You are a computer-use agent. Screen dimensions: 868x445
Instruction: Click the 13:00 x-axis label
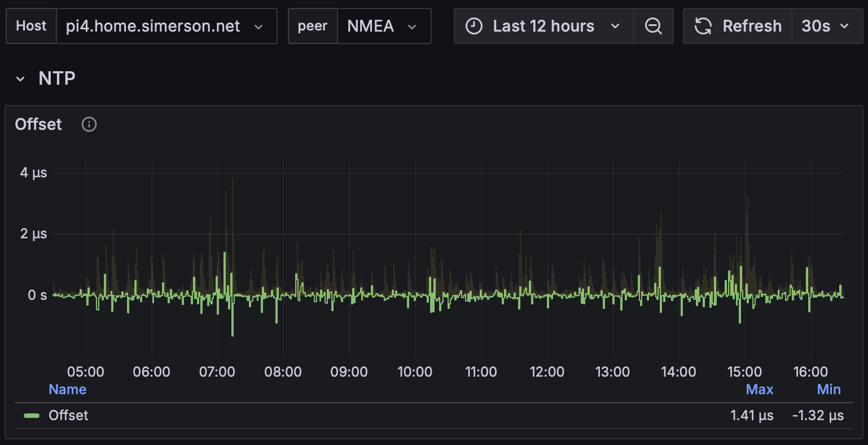click(613, 372)
